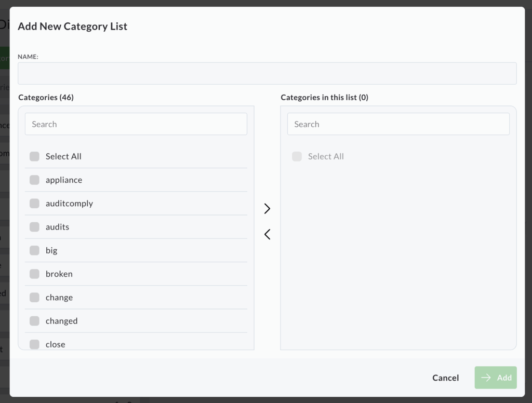Cancel the new category list dialog
The image size is (532, 403).
445,378
